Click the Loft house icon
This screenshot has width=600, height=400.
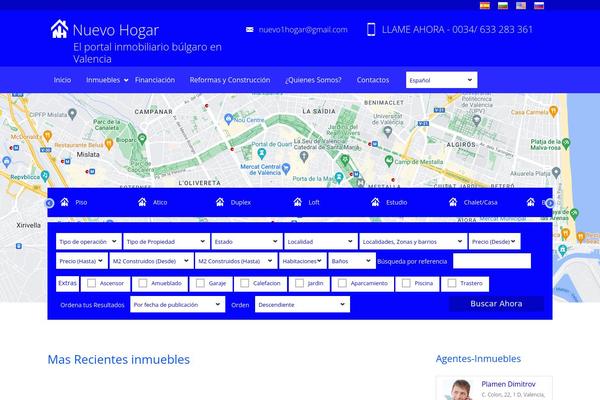297,202
